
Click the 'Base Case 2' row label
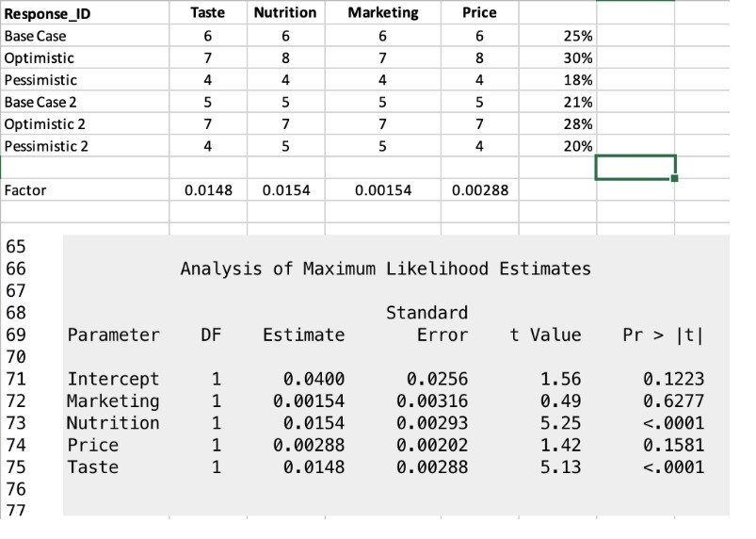click(x=40, y=103)
